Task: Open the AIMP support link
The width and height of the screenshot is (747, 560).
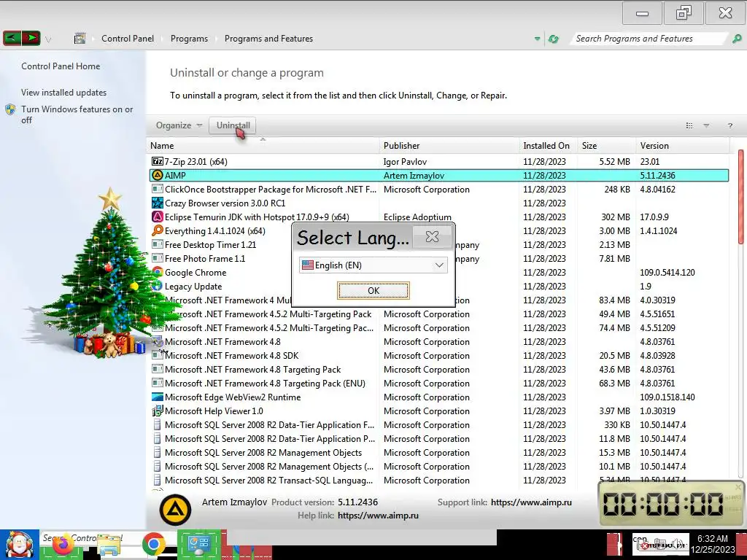Action: pyautogui.click(x=531, y=502)
